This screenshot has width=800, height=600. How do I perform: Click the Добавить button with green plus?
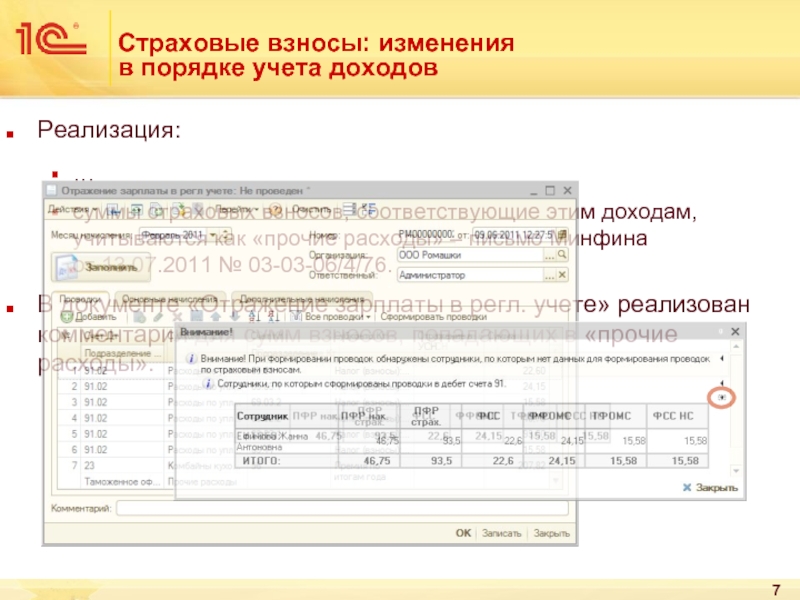[89, 317]
